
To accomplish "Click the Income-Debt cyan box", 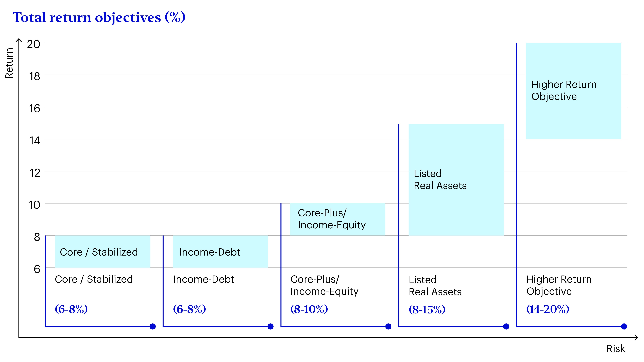I will [220, 252].
